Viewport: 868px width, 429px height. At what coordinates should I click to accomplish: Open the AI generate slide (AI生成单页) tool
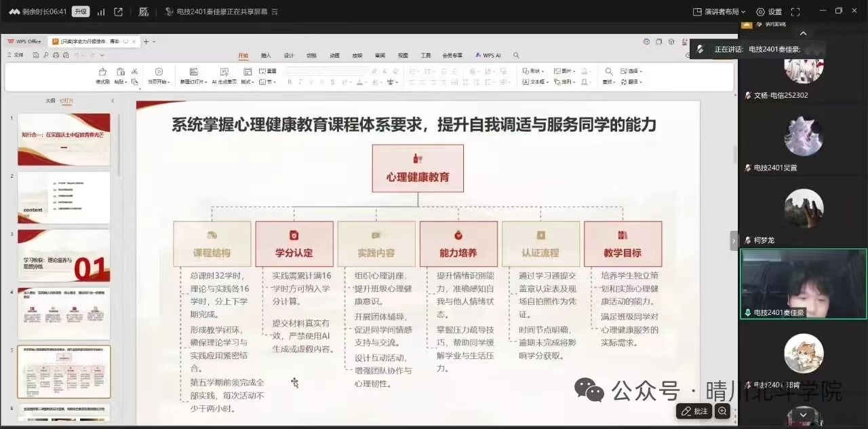[x=224, y=72]
